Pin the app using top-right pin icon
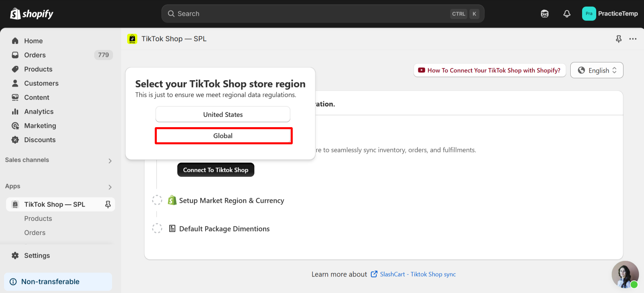The width and height of the screenshot is (644, 293). point(618,39)
